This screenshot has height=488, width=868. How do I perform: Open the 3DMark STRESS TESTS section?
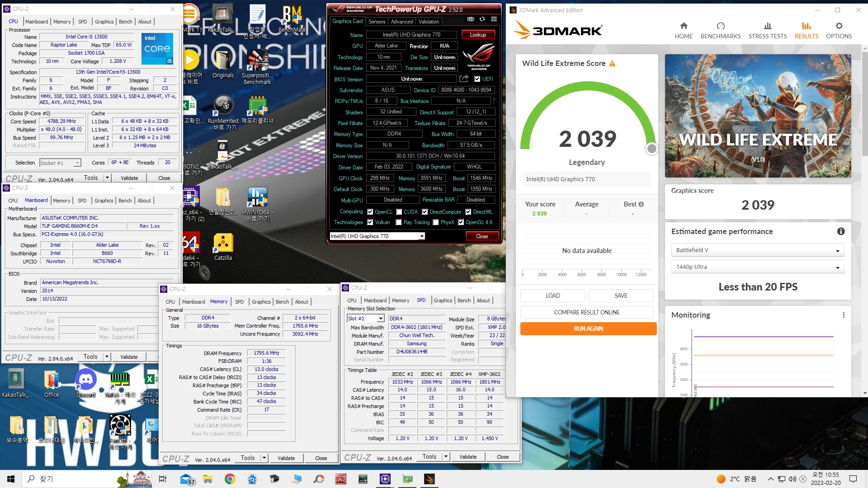click(768, 31)
